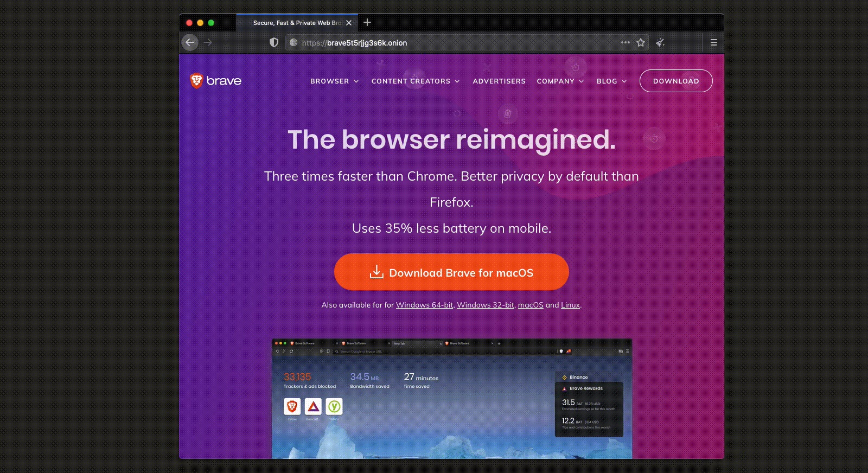This screenshot has height=473, width=868.
Task: Click the forward navigation arrow
Action: (208, 42)
